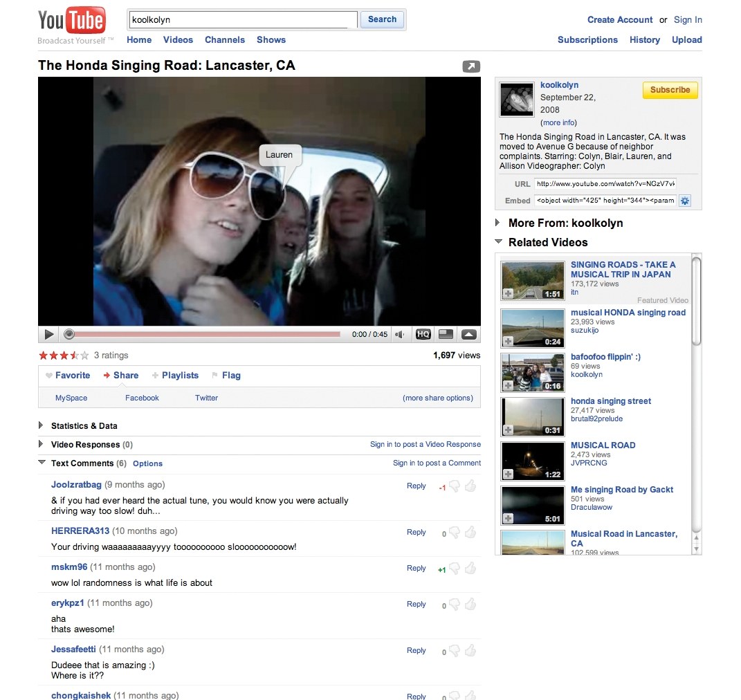This screenshot has width=741, height=700.
Task: Click the pop-out video icon above player
Action: 471,66
